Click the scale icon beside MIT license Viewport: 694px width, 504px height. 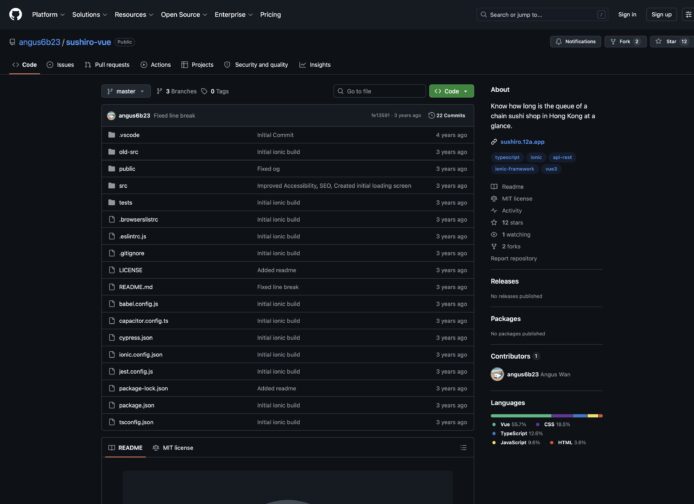[494, 199]
